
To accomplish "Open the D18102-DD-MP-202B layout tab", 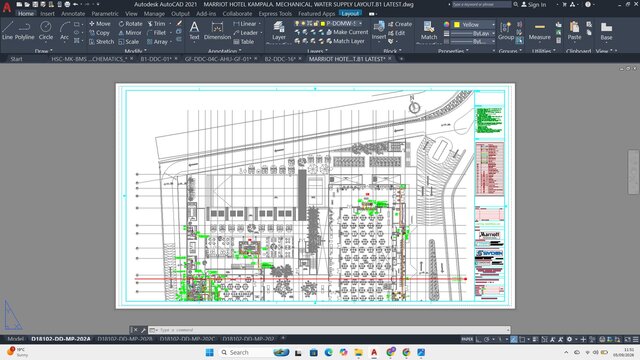I will coord(125,339).
